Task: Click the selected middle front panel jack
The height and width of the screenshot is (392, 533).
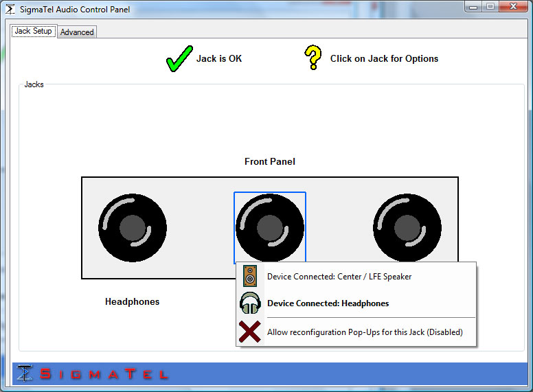Action: click(269, 227)
